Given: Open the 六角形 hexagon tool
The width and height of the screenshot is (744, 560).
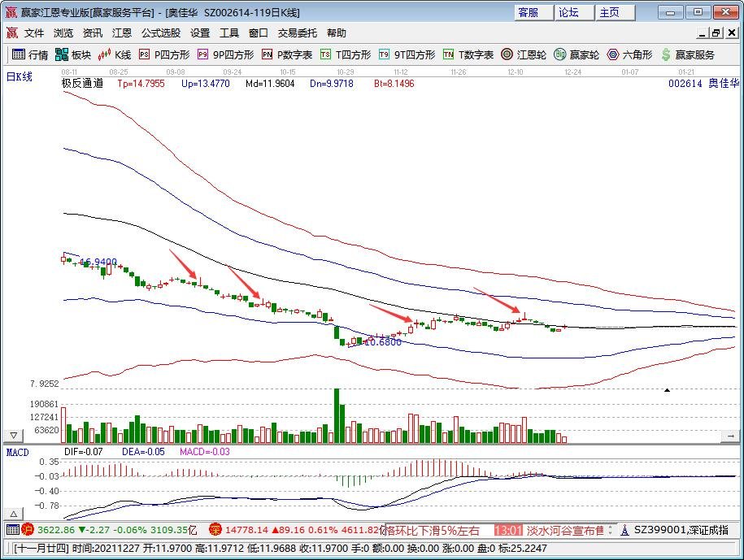Looking at the screenshot, I should 629,54.
